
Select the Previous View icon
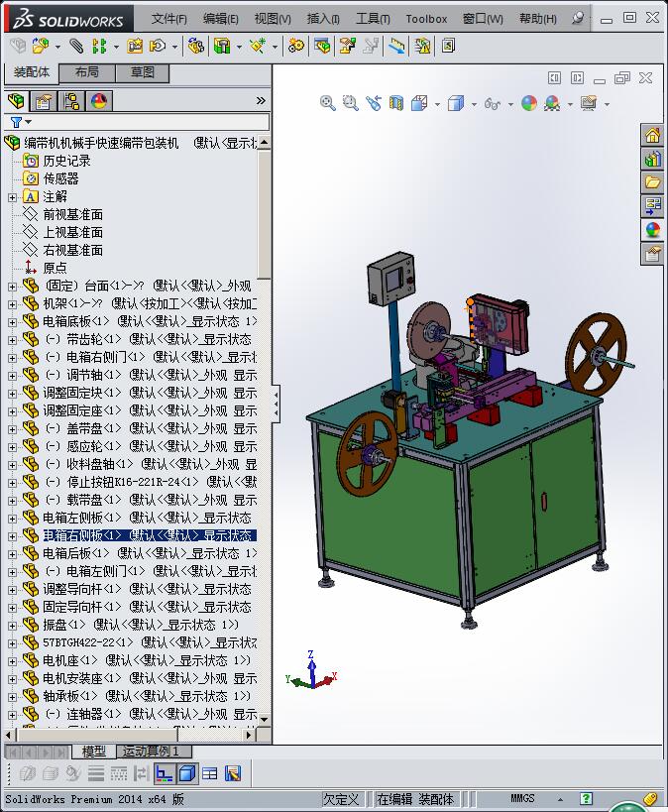(374, 103)
